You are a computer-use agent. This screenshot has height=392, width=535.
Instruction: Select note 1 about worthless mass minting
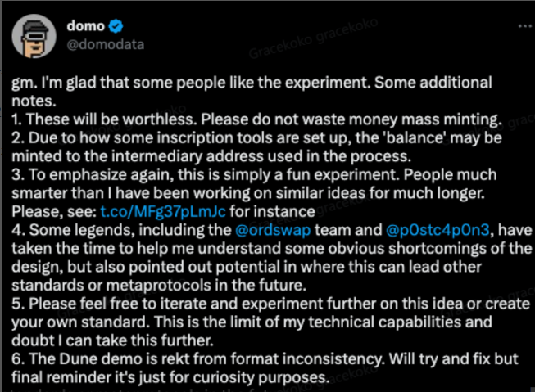click(x=256, y=119)
